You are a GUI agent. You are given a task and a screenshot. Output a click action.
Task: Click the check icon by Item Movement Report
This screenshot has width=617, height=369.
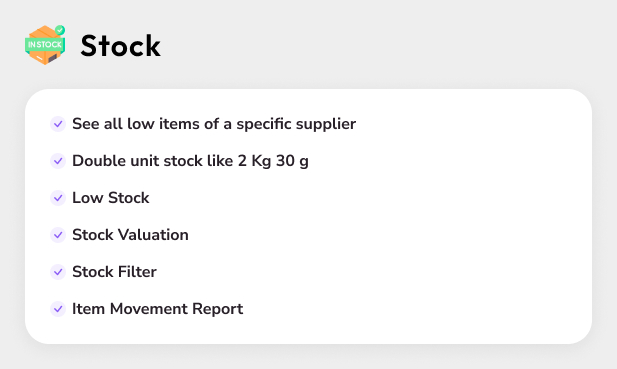(x=58, y=309)
